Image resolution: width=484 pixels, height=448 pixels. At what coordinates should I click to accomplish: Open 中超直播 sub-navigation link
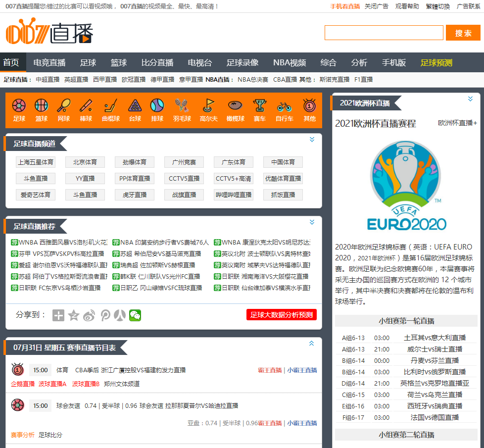coord(48,80)
